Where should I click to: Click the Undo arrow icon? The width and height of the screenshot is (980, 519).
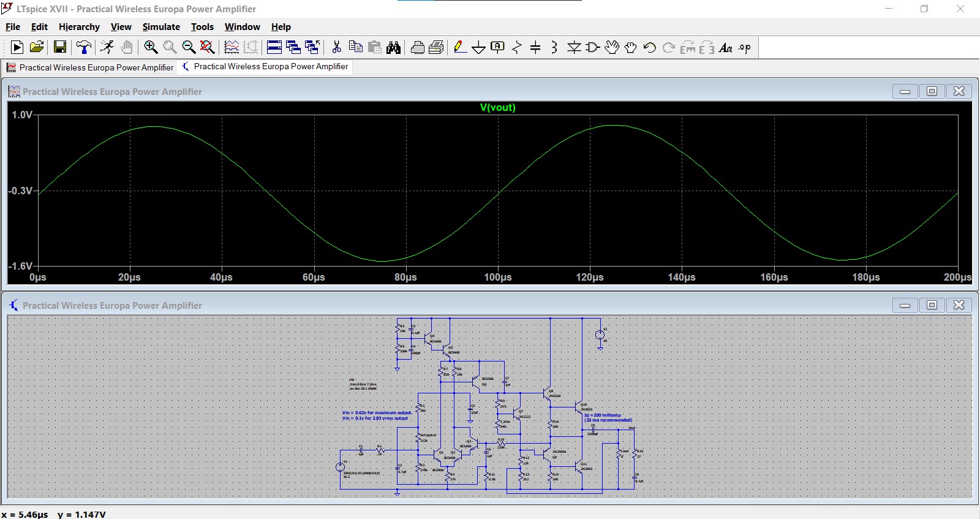click(x=650, y=47)
